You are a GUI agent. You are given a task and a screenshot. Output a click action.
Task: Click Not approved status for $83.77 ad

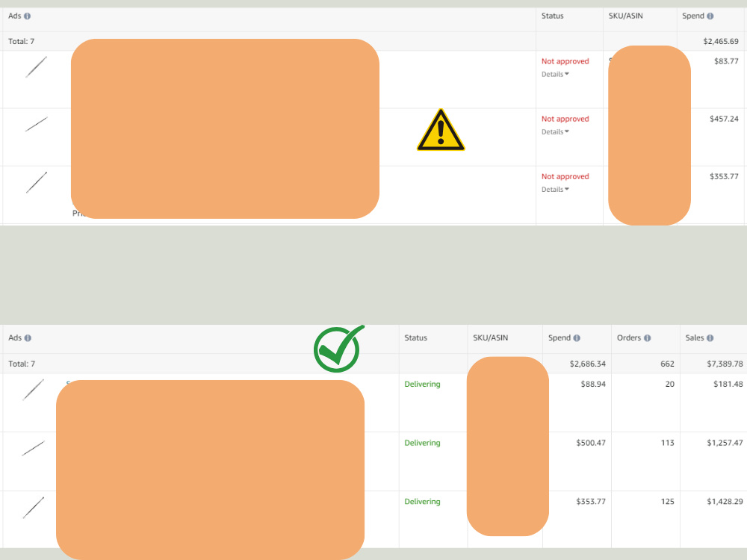(565, 61)
